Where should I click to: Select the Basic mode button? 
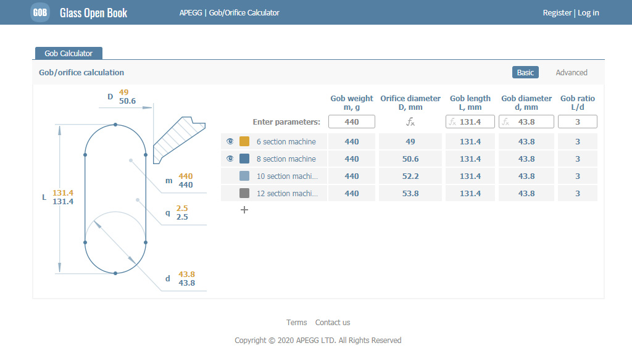coord(525,73)
